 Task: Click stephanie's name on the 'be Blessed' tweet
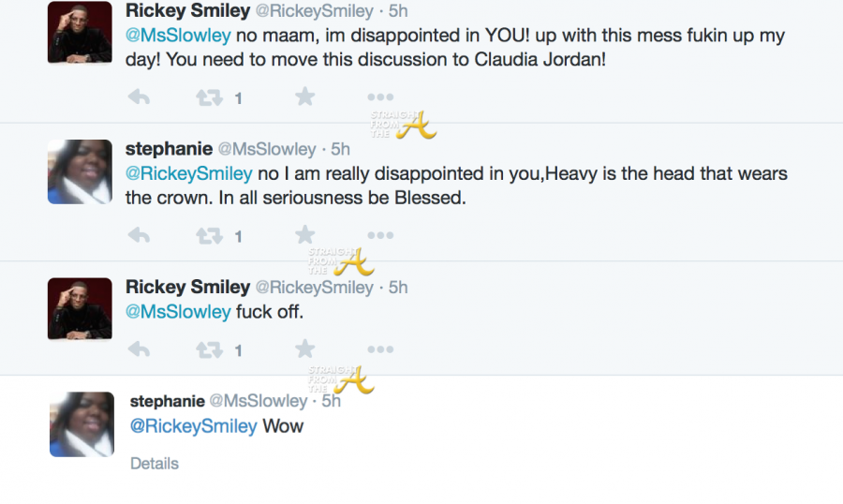(x=169, y=149)
